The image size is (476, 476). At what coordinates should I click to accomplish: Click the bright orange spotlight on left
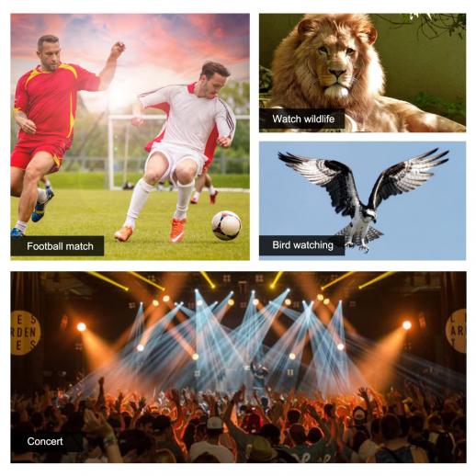pos(82,327)
